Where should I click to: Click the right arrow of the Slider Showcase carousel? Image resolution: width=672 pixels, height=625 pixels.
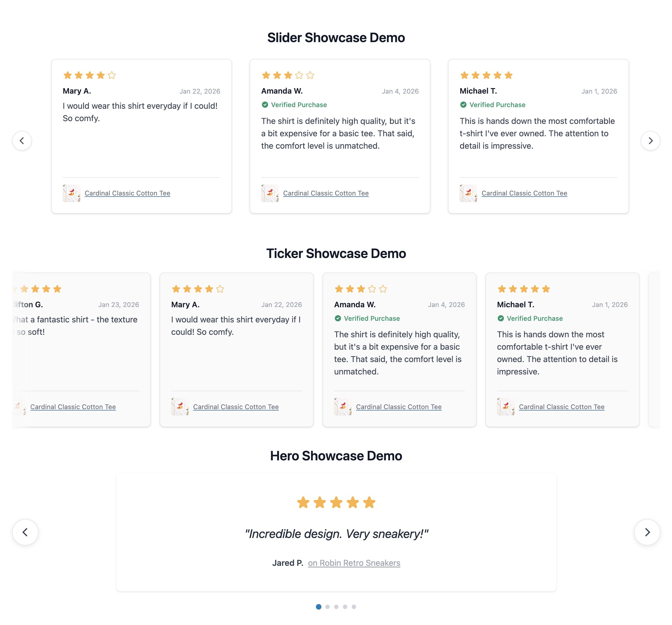[650, 141]
